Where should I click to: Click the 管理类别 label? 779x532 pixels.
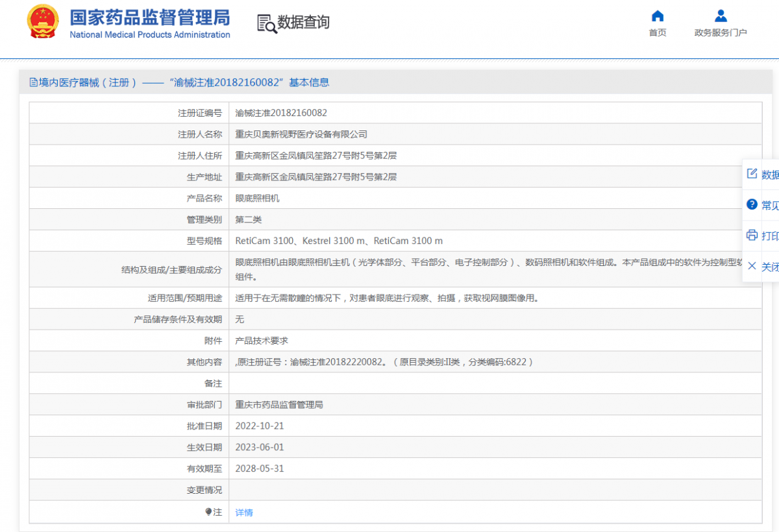(x=204, y=220)
